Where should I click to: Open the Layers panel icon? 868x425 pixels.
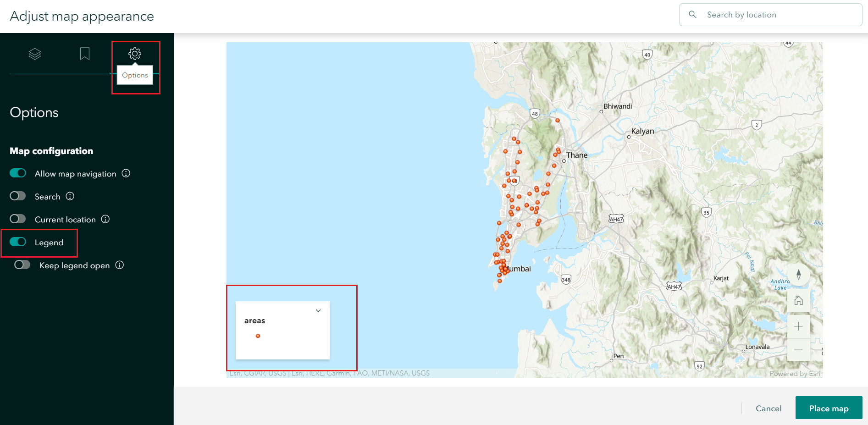click(x=35, y=53)
